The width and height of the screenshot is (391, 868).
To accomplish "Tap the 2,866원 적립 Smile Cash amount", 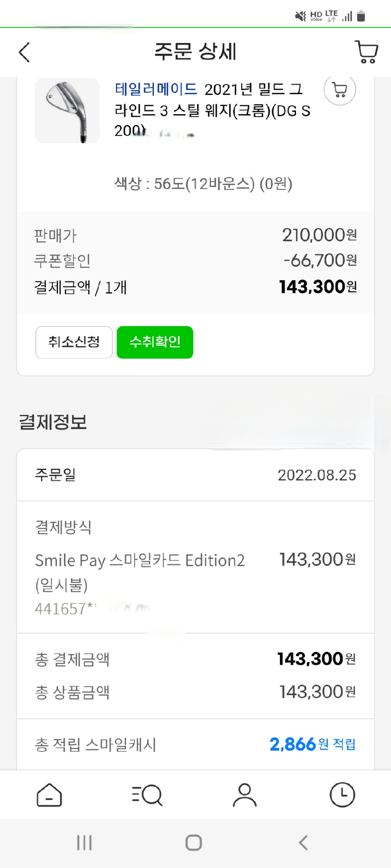I will pos(312,745).
